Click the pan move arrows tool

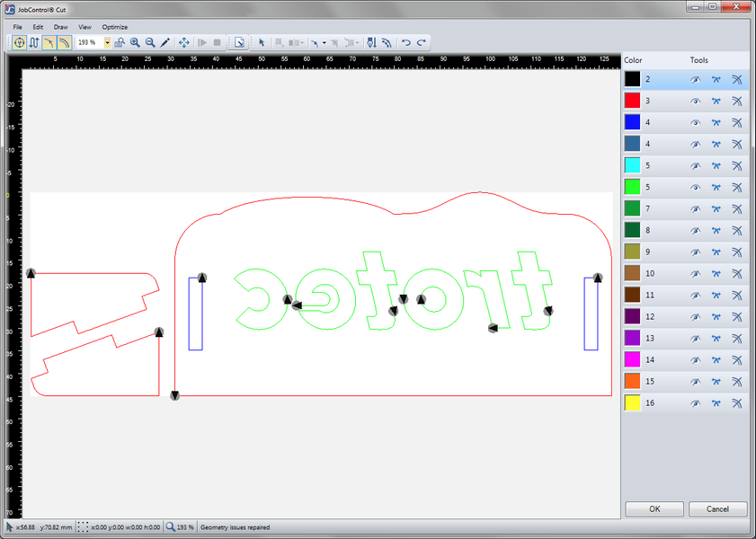(184, 42)
